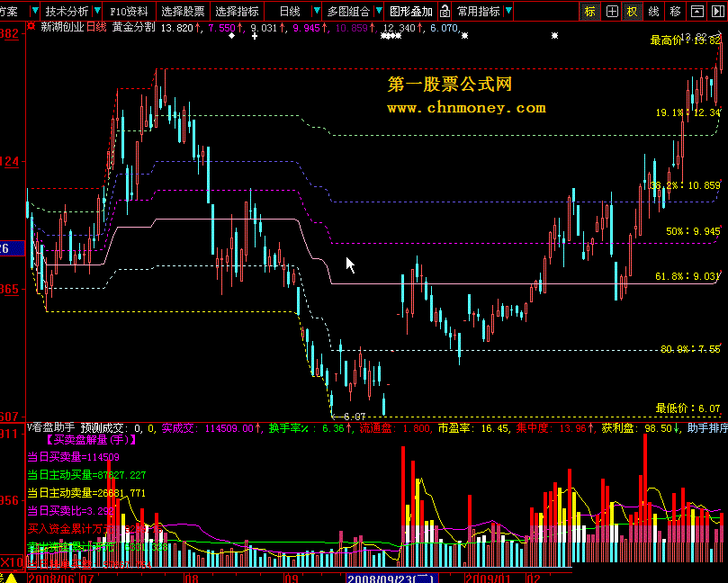Click the 当日主动卖量 yellow line
This screenshot has width=728, height=583.
click(x=86, y=493)
